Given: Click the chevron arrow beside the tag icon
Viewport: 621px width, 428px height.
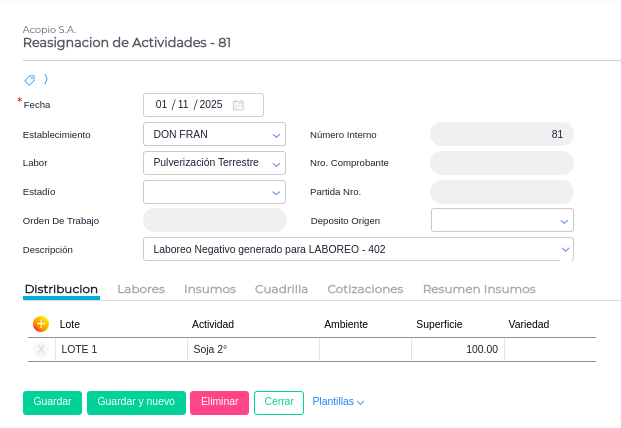Looking at the screenshot, I should point(46,79).
